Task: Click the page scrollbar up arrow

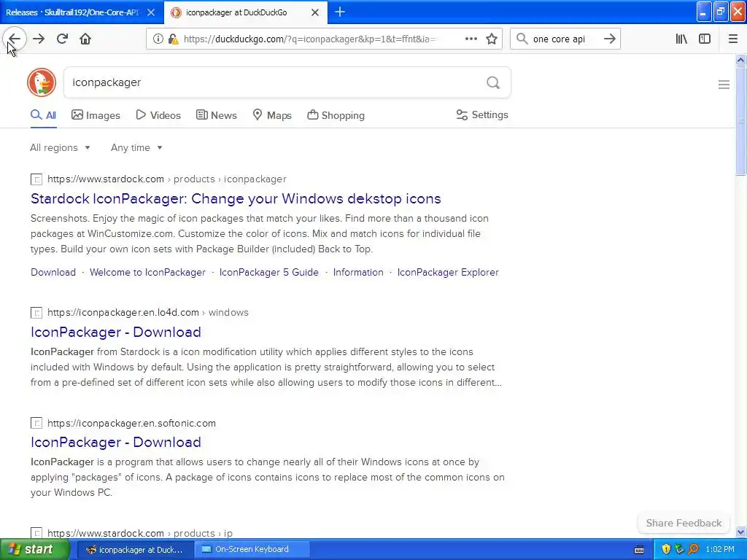Action: (740, 60)
